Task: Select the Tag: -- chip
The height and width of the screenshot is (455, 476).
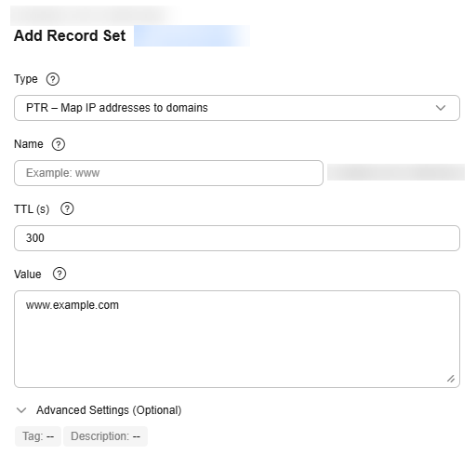Action: coord(38,436)
